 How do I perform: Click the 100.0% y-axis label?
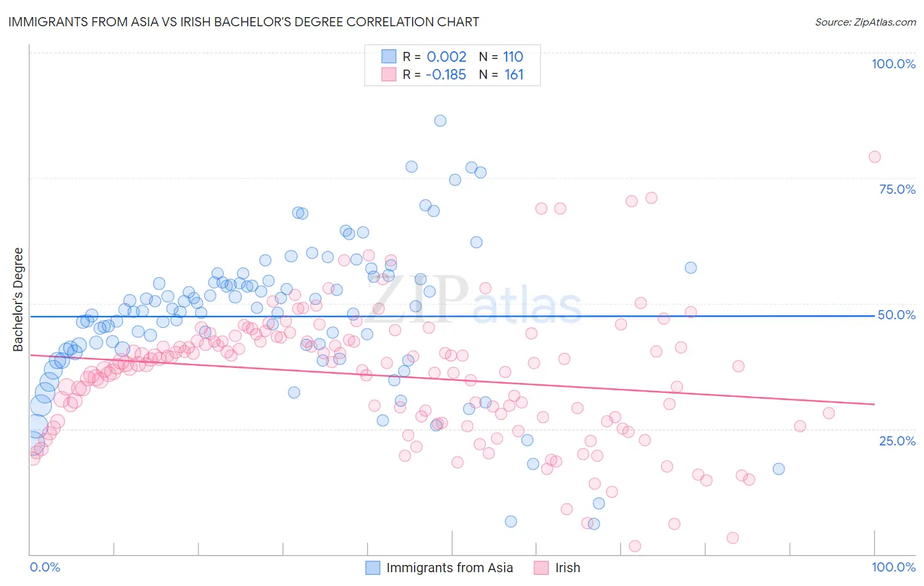tap(893, 64)
